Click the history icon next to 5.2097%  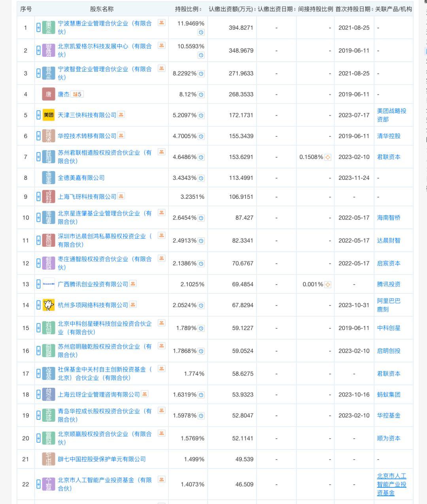click(x=201, y=115)
